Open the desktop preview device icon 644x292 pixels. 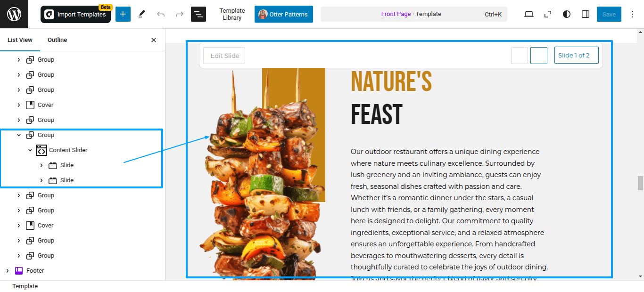529,14
